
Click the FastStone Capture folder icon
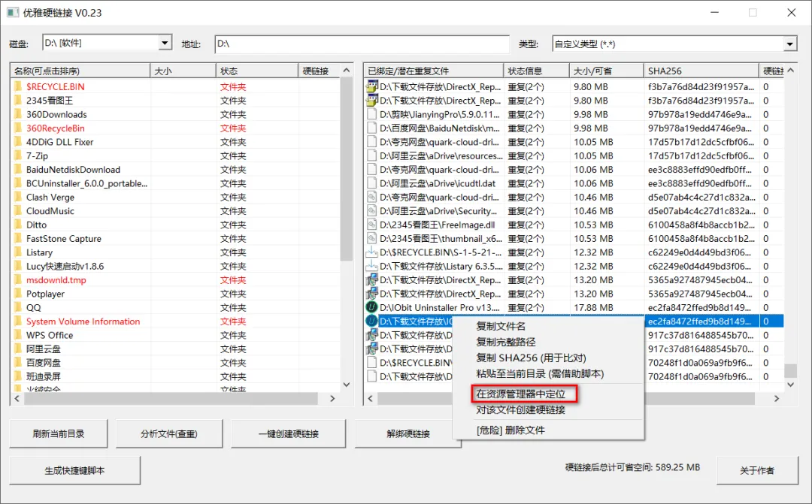17,239
